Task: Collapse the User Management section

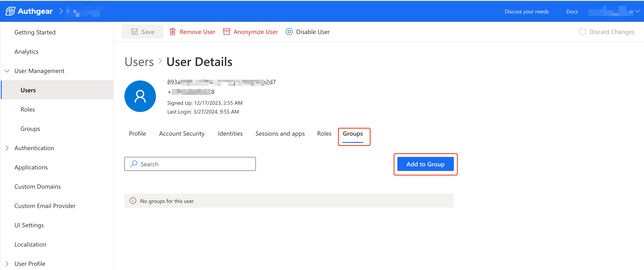Action: (x=7, y=71)
